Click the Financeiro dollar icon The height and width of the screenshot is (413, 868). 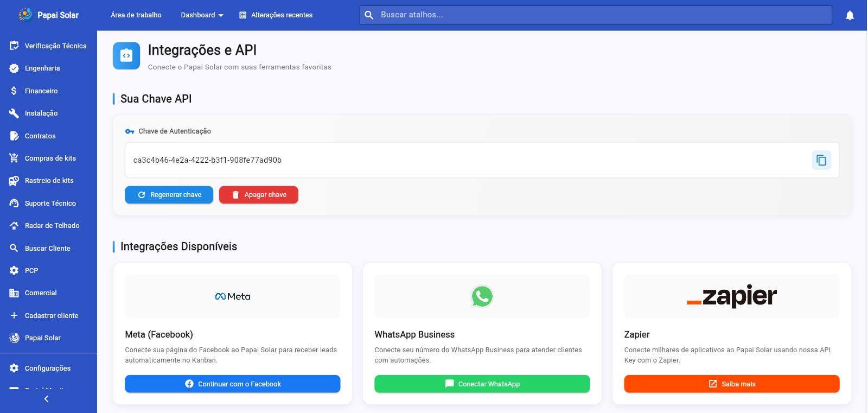14,91
